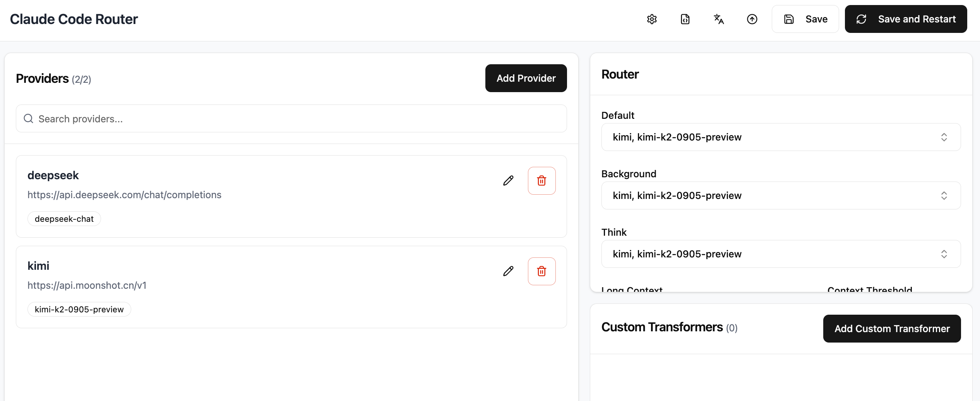Click the deepseek-chat model tag

click(64, 219)
